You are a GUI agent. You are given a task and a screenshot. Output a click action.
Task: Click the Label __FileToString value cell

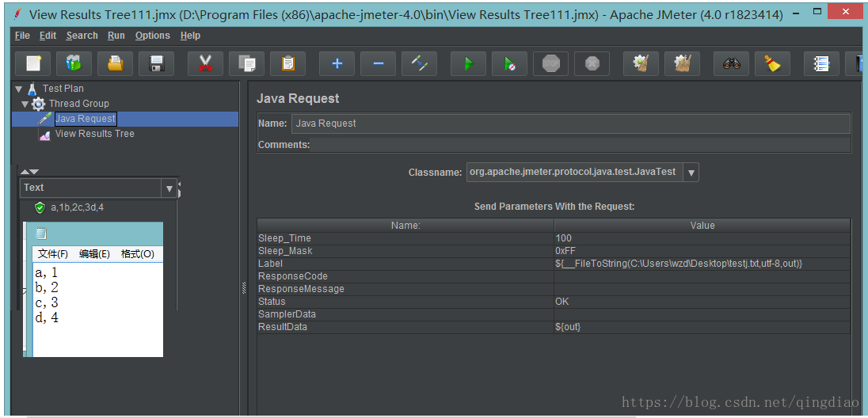click(702, 264)
